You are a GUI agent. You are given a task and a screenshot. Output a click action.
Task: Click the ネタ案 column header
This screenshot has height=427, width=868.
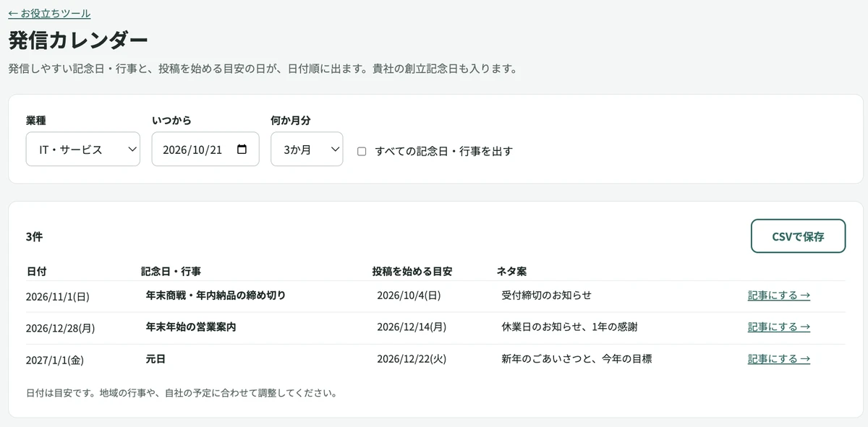(511, 272)
